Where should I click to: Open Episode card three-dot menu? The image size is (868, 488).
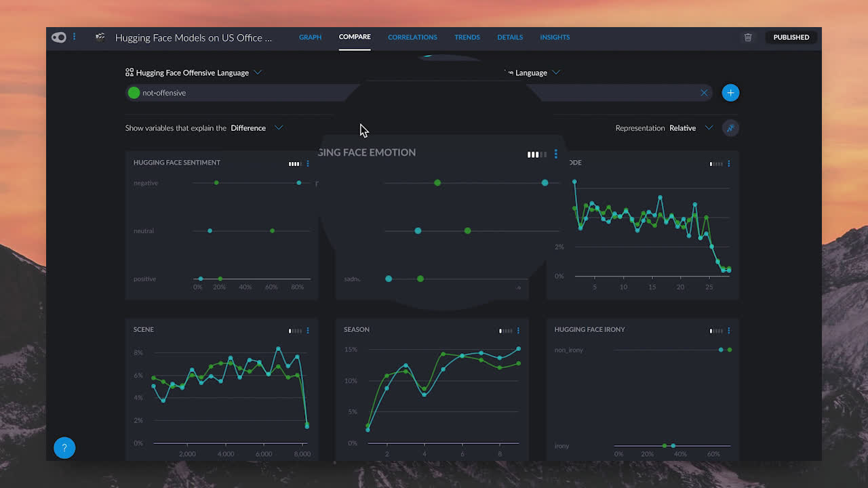729,163
